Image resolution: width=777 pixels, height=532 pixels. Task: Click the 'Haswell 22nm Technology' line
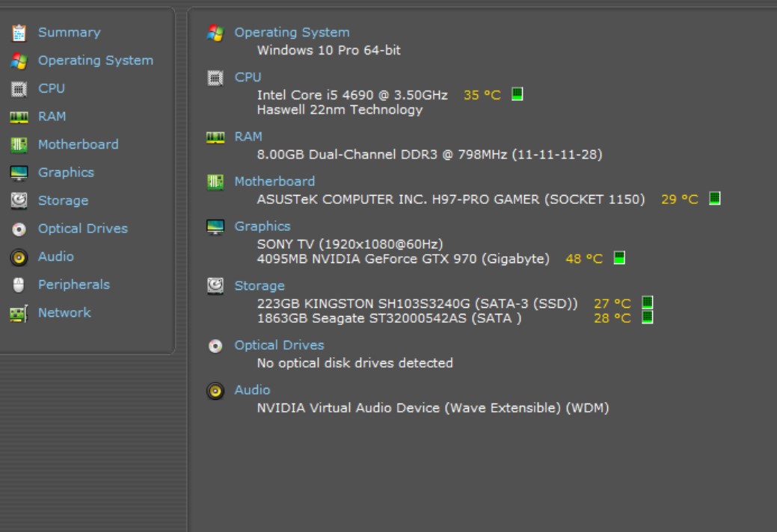(x=340, y=110)
